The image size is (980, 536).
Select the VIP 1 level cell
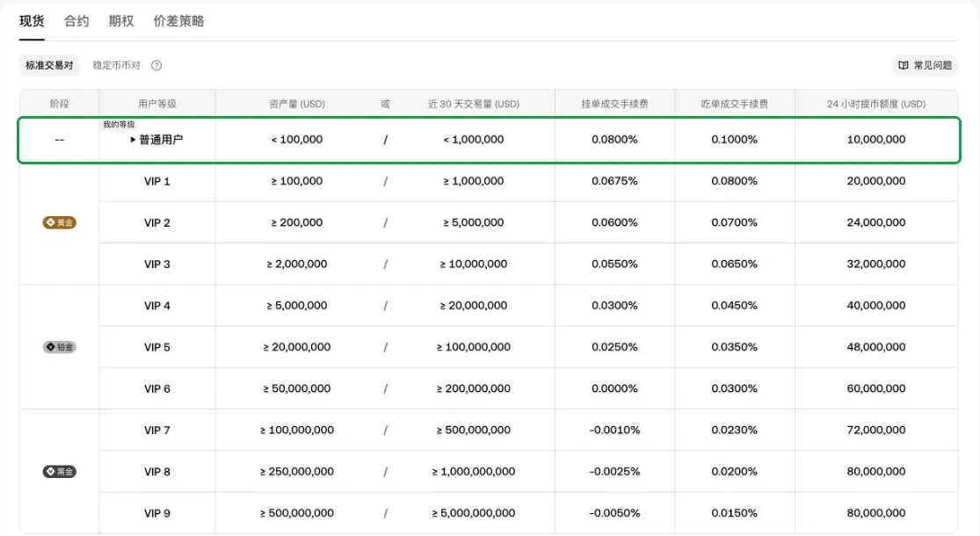point(156,181)
